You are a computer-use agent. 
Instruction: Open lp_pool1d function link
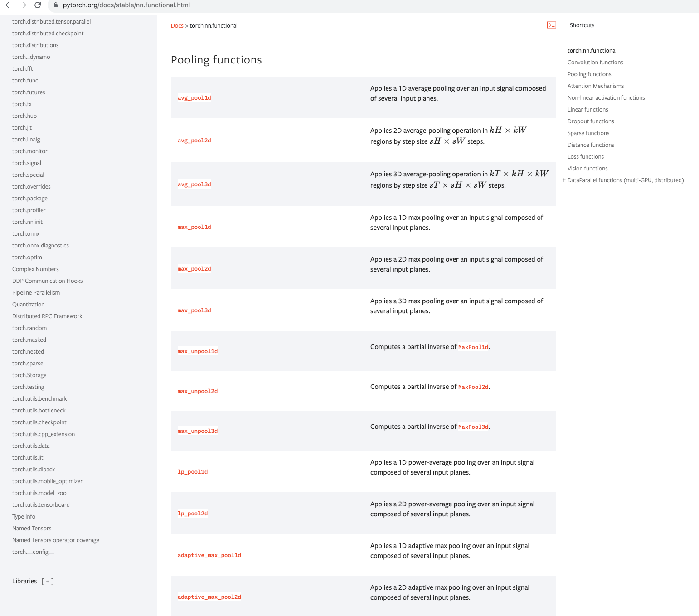coord(193,472)
